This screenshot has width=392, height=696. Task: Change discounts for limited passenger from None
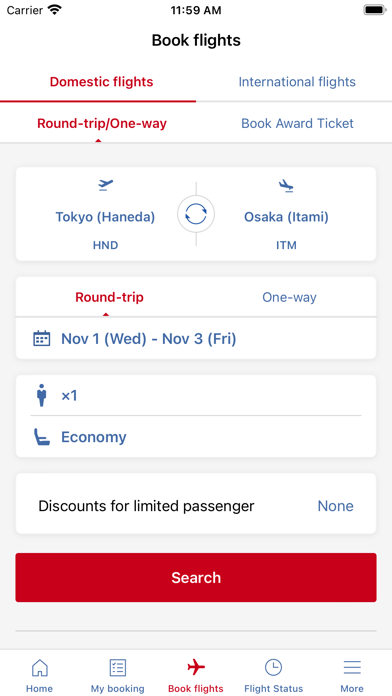(196, 506)
